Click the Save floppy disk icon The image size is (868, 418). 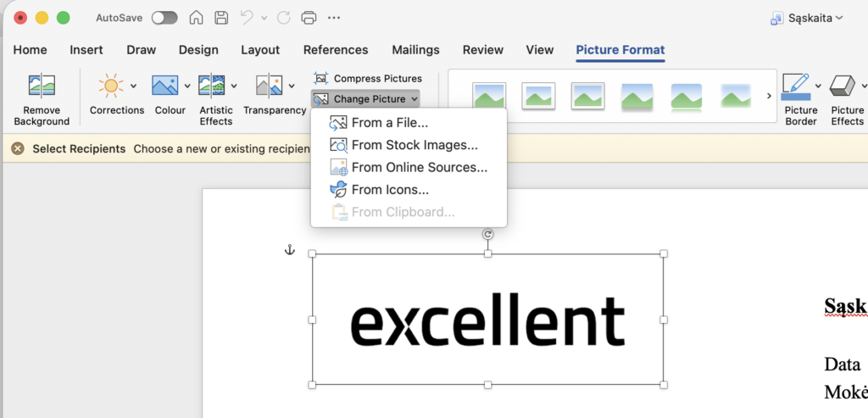221,18
